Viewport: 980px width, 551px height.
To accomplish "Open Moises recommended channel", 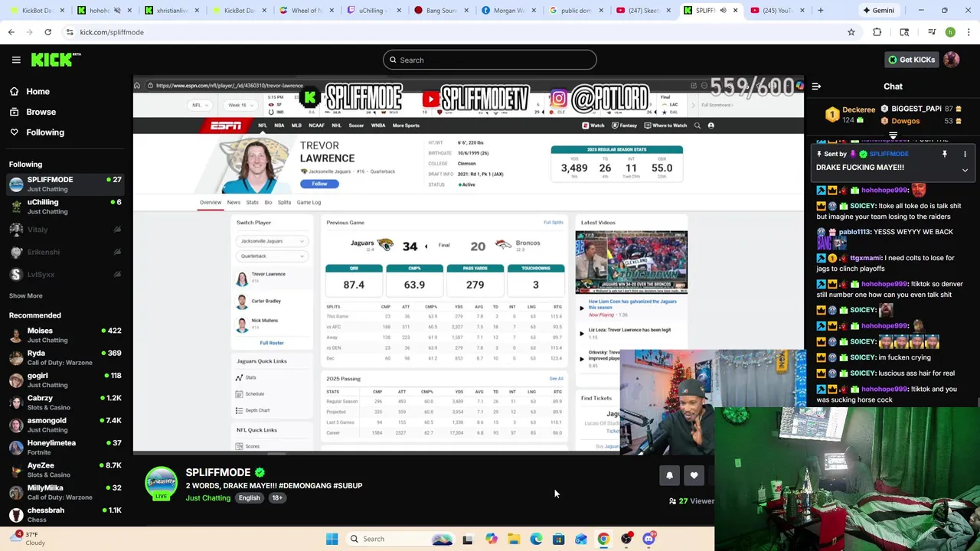I will 66,335.
